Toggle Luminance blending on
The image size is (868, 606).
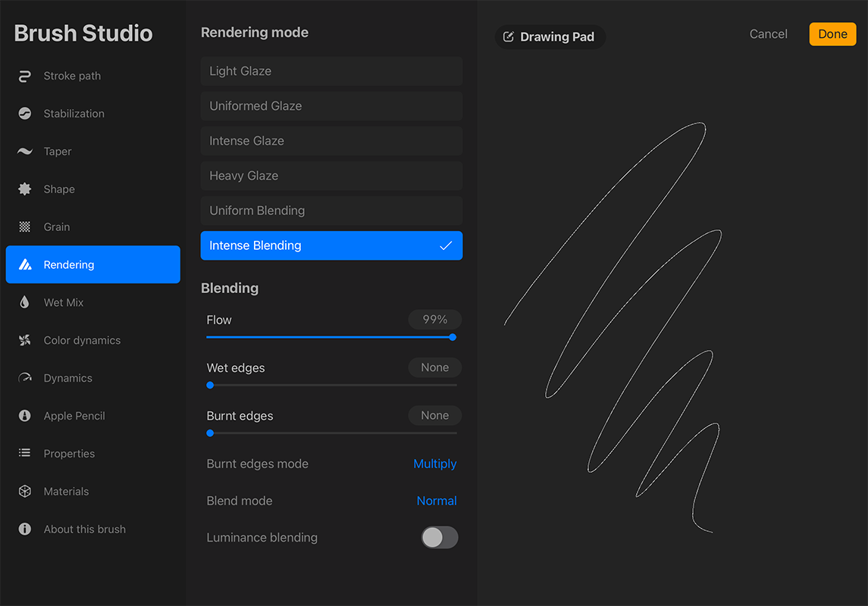point(439,537)
